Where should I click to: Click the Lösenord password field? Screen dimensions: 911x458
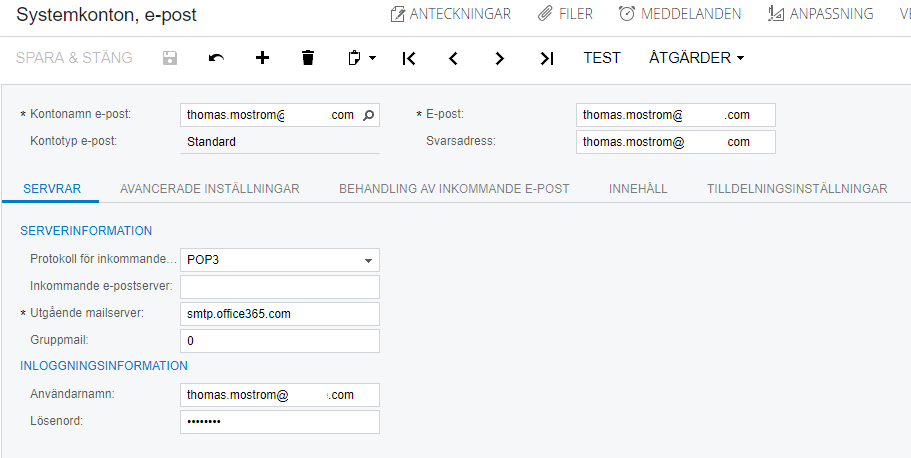[280, 422]
